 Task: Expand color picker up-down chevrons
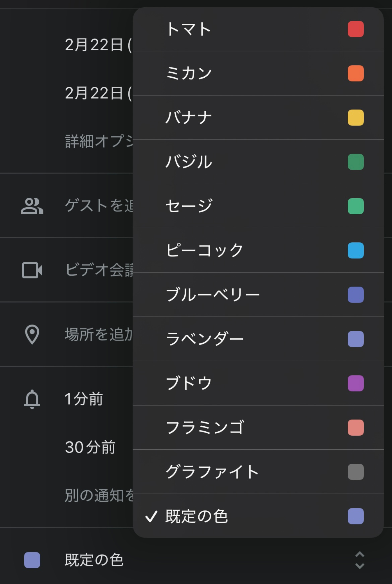coord(360,560)
